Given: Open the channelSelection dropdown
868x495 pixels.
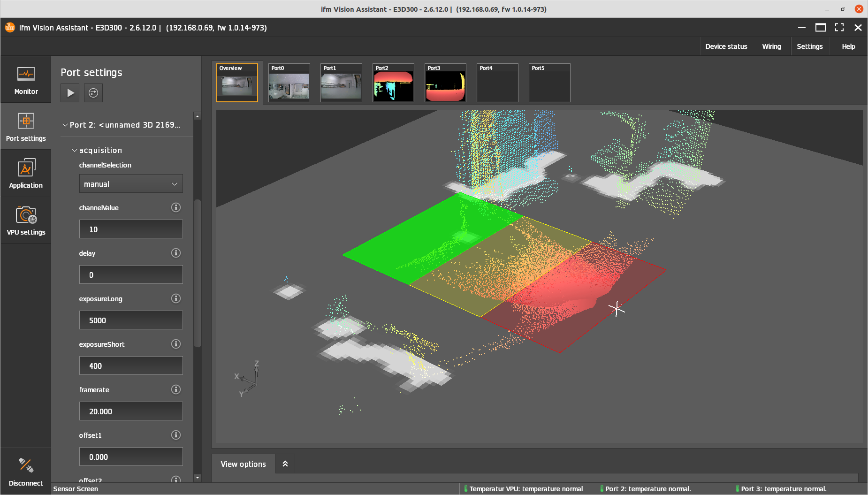Looking at the screenshot, I should (x=131, y=184).
